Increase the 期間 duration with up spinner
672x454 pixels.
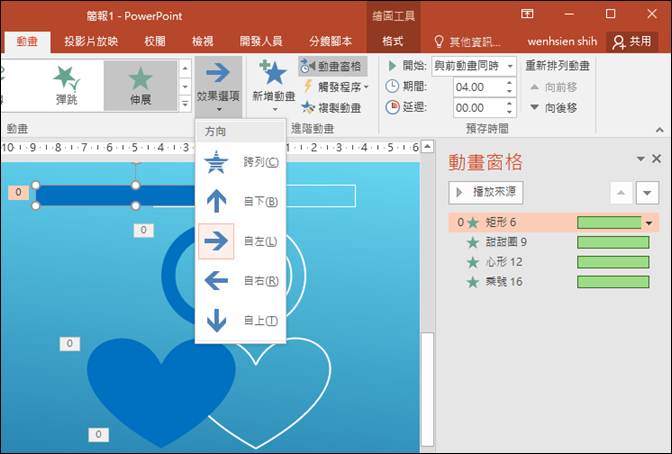509,83
